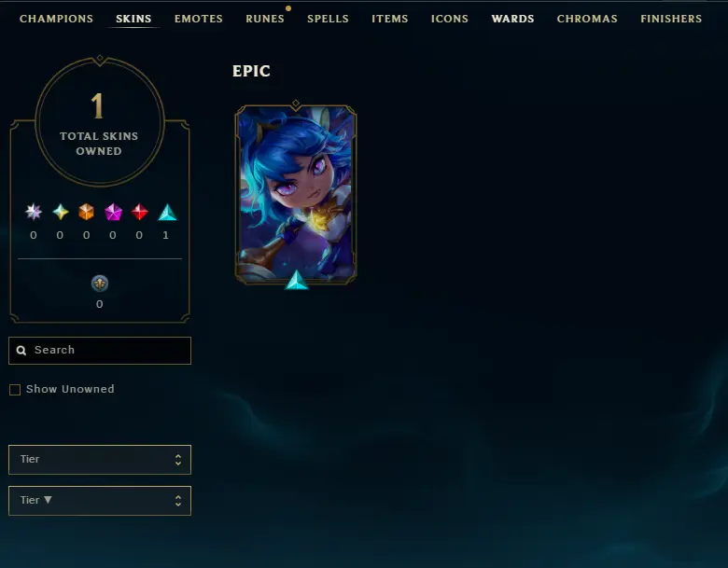Viewport: 728px width, 568px height.
Task: Click the teal gem badge below the skin card
Action: (x=296, y=281)
